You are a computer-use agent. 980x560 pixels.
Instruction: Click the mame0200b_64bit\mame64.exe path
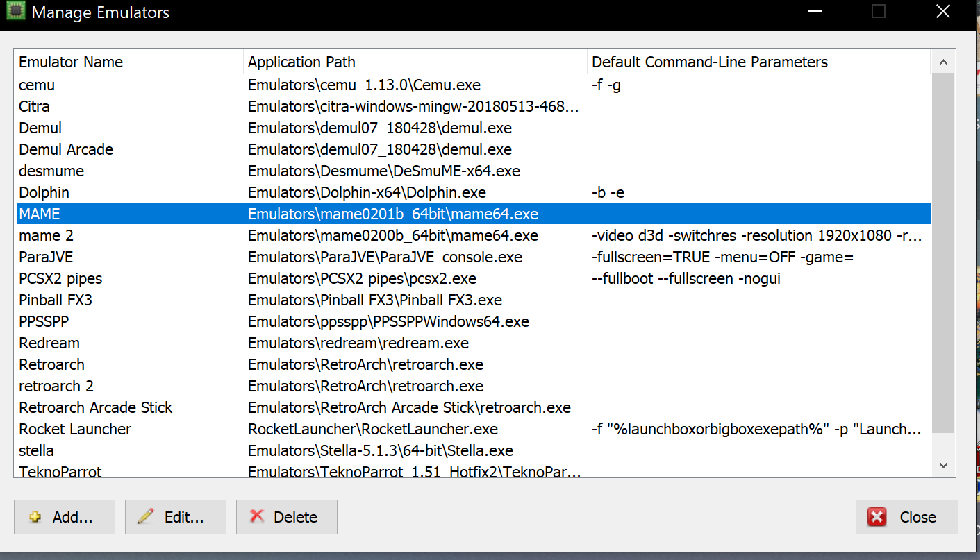coord(393,235)
